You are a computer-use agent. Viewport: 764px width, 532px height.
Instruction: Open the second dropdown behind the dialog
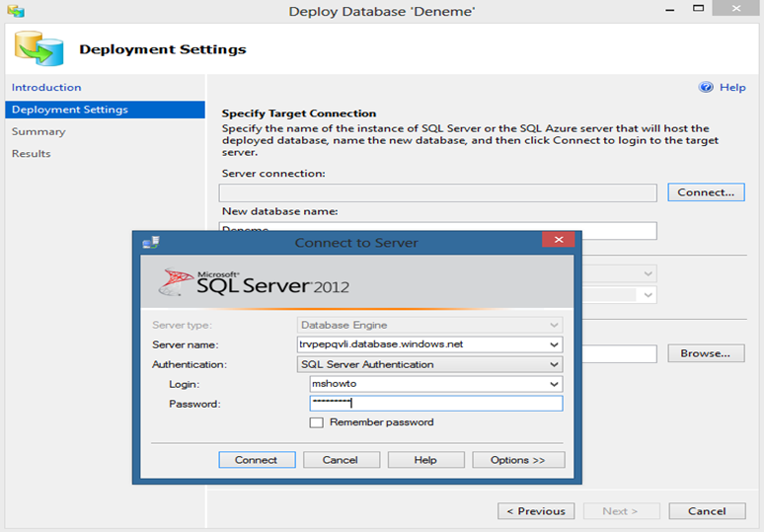[x=648, y=295]
